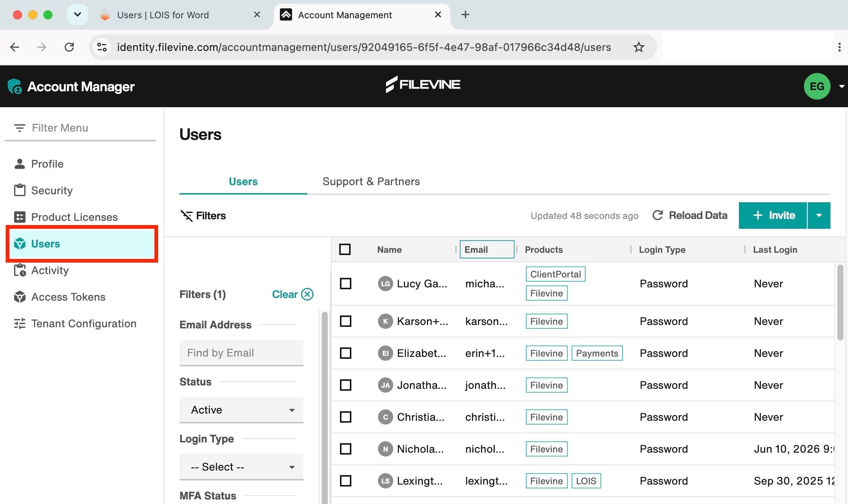This screenshot has height=504, width=848.
Task: Sort by the Name column header
Action: [x=389, y=249]
